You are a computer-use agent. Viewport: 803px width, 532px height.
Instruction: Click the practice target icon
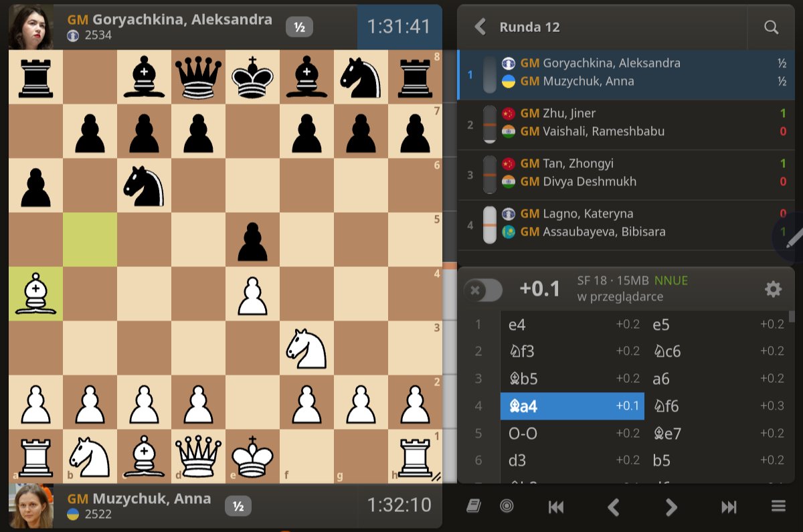pyautogui.click(x=507, y=506)
